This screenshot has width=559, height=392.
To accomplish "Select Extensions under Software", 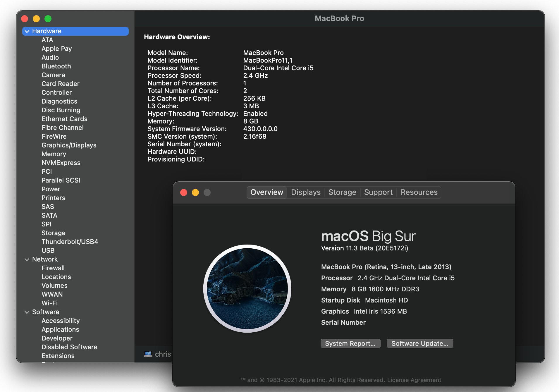I will pyautogui.click(x=58, y=356).
